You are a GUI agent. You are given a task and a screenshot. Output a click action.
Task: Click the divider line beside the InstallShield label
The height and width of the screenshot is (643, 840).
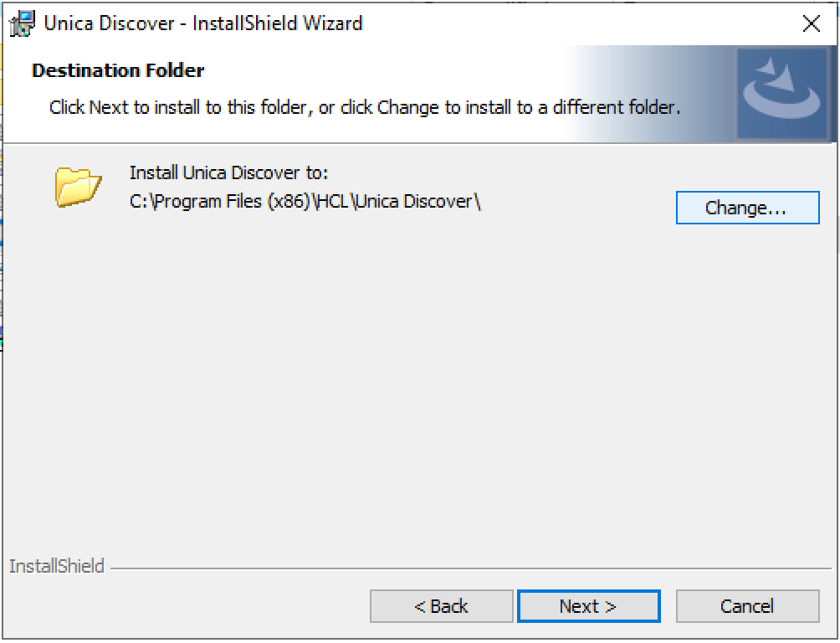[469, 568]
